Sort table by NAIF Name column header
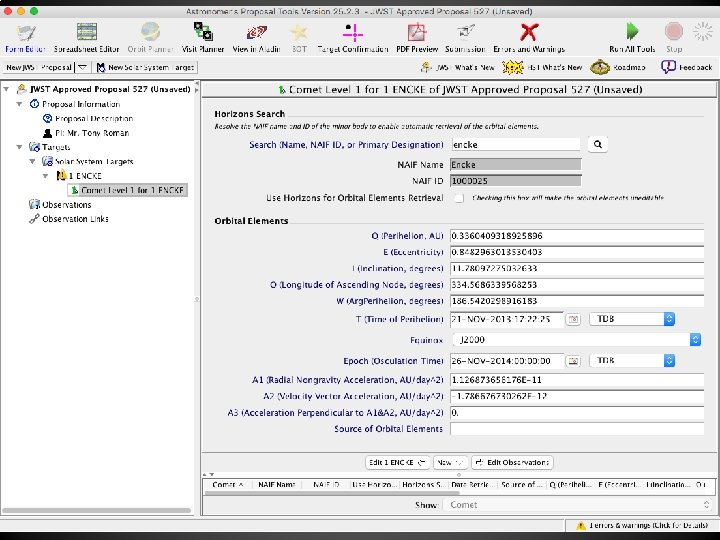Image resolution: width=720 pixels, height=540 pixels. [x=276, y=484]
